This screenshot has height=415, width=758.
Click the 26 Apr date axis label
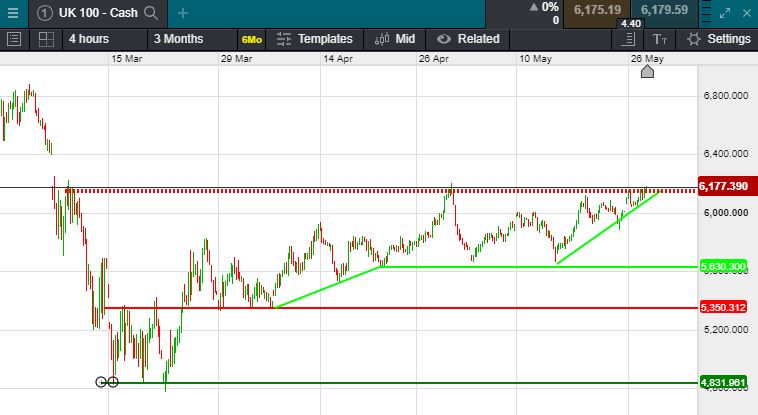434,59
